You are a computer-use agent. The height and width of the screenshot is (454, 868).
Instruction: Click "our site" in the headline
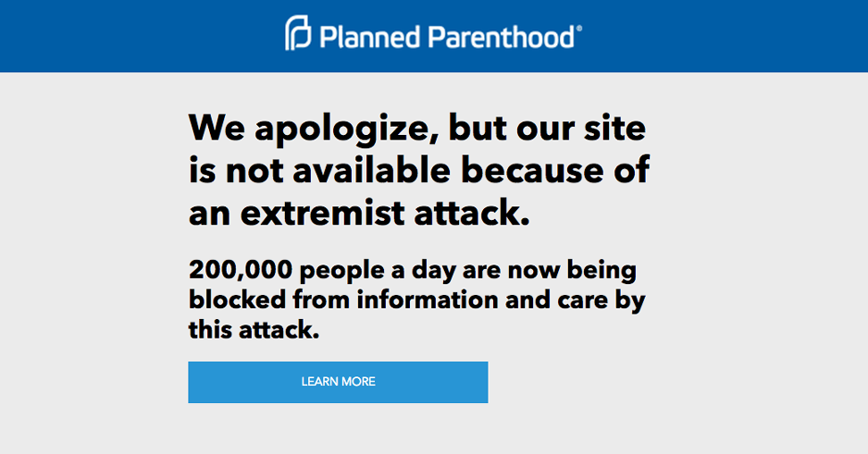click(x=580, y=128)
